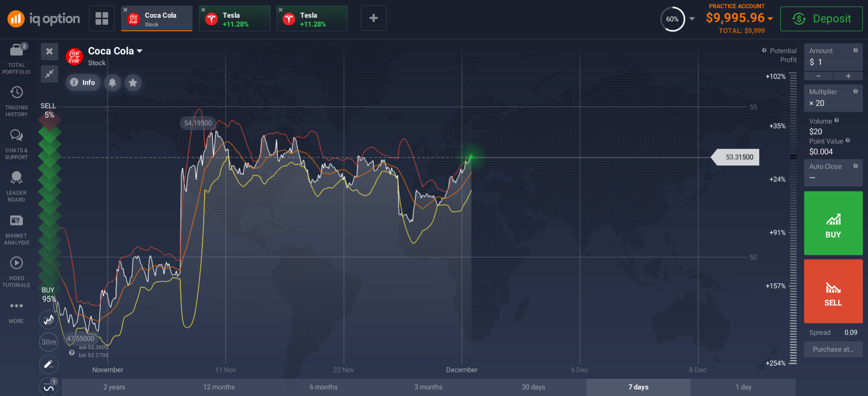
Task: Show help for Auto Close
Action: point(855,166)
